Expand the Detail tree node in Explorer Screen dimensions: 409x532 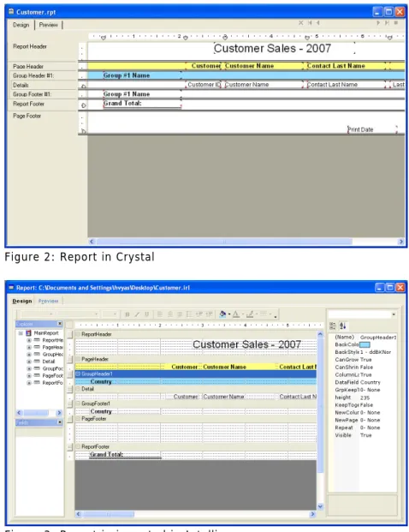[29, 362]
